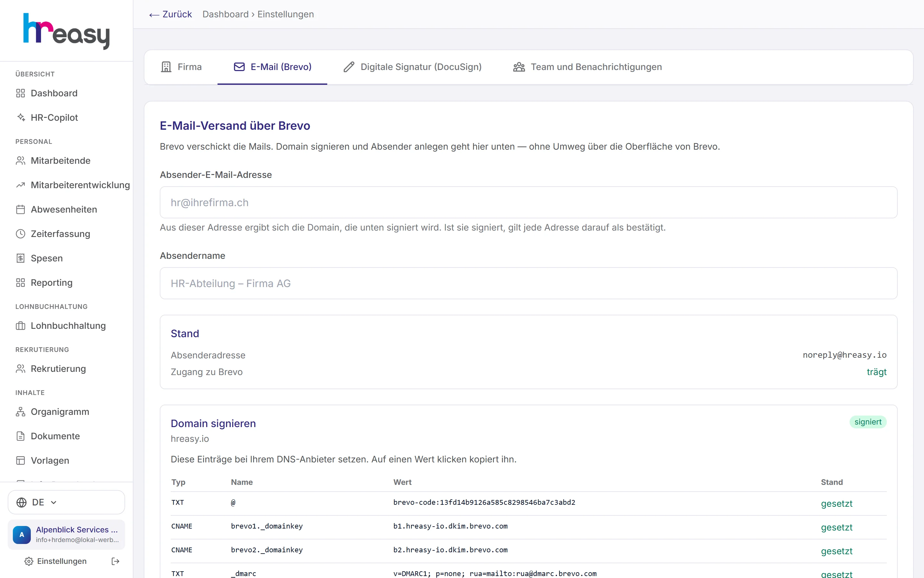Image resolution: width=924 pixels, height=578 pixels.
Task: Click the Reporting grid icon
Action: [21, 283]
